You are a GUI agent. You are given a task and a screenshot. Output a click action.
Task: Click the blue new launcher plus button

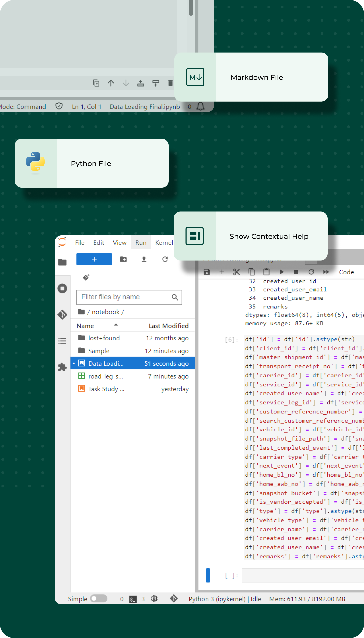point(94,259)
